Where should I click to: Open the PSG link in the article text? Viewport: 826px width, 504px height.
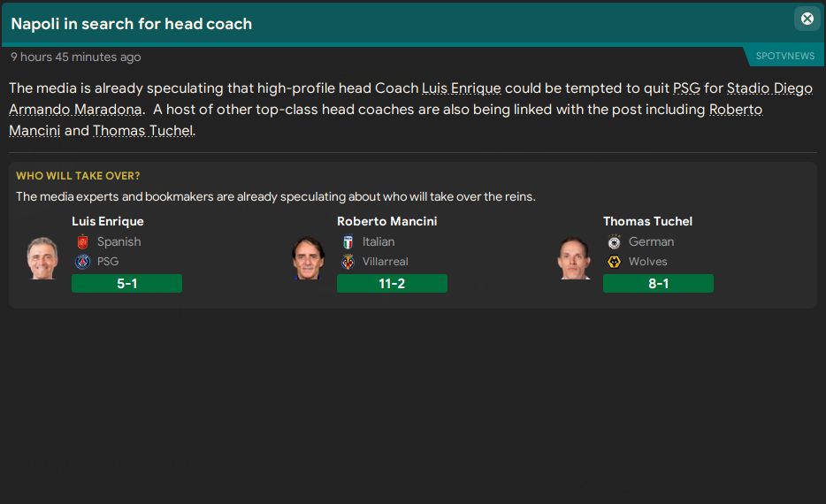(686, 88)
